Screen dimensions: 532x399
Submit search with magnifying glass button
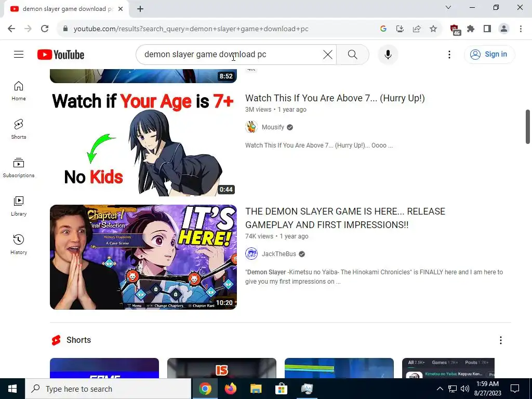coord(353,54)
